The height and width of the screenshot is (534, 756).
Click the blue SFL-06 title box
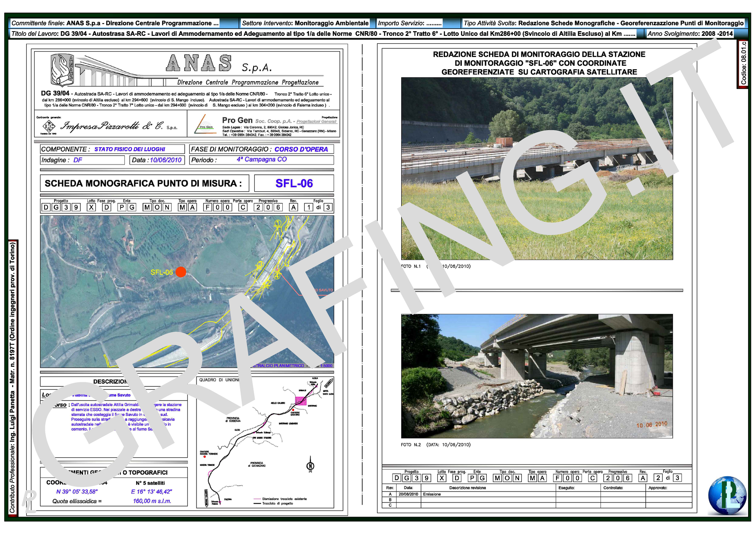294,183
